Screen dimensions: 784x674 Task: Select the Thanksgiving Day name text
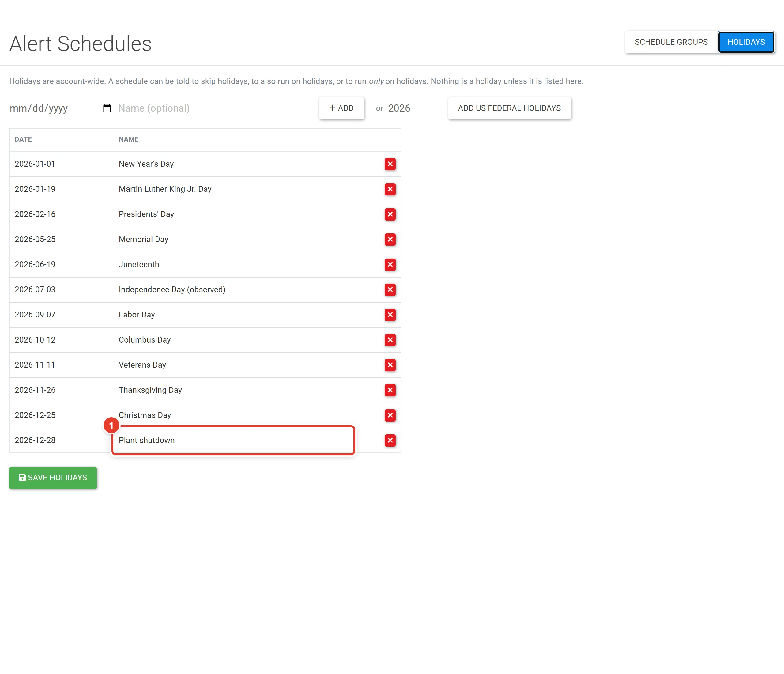(150, 390)
